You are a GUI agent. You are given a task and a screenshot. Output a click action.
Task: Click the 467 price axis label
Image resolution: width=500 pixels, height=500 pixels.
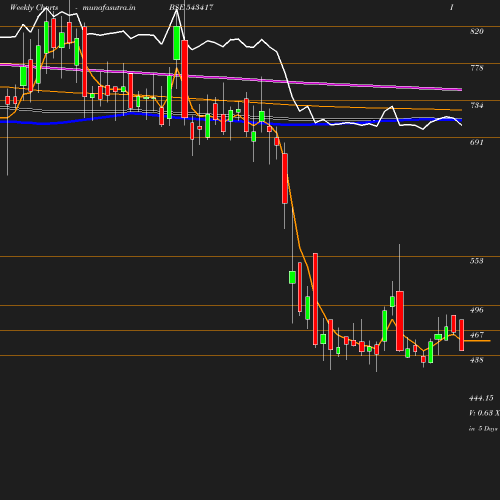point(477,335)
